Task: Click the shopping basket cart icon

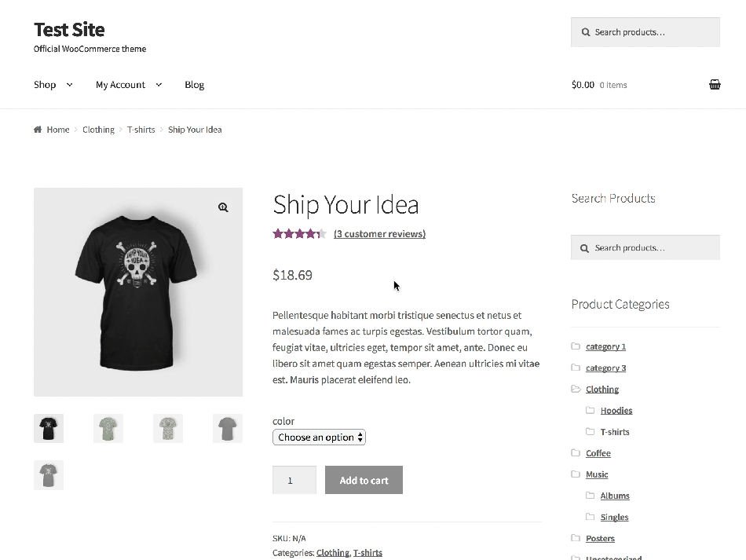Action: (715, 85)
